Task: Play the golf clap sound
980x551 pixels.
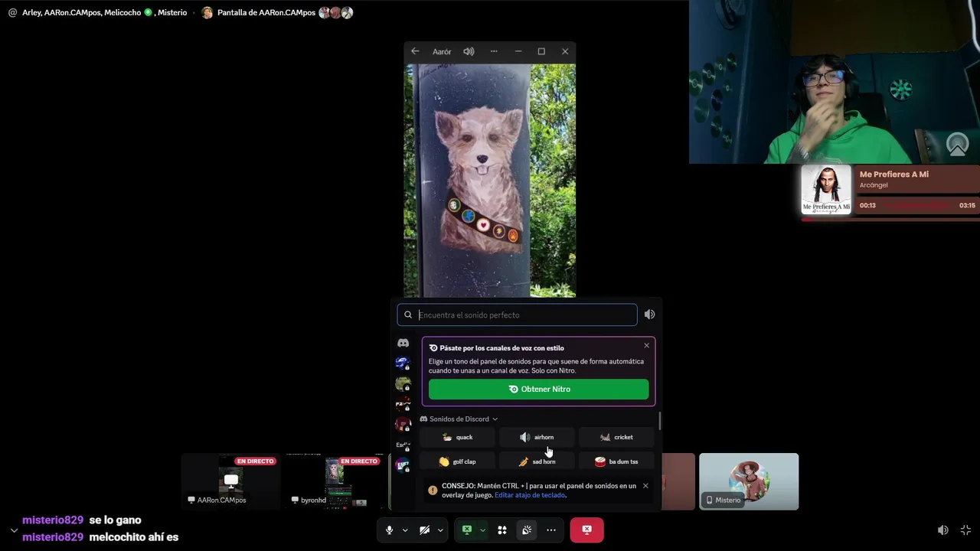Action: click(x=458, y=461)
